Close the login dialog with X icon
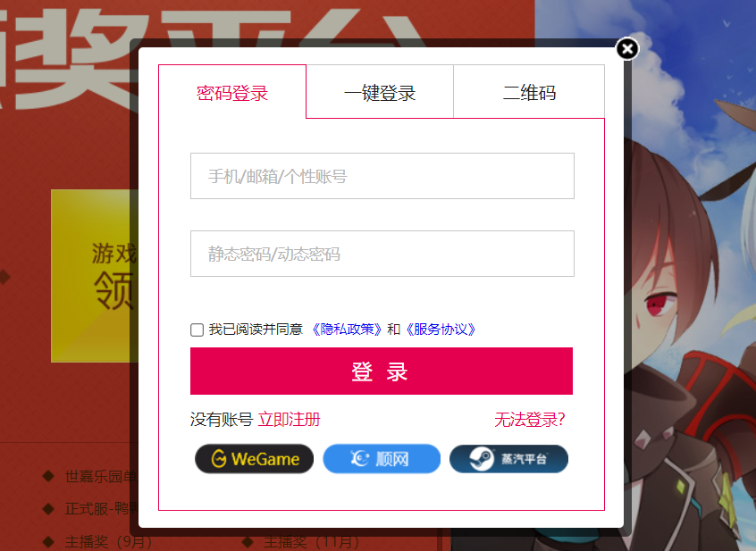The width and height of the screenshot is (756, 551). (627, 48)
